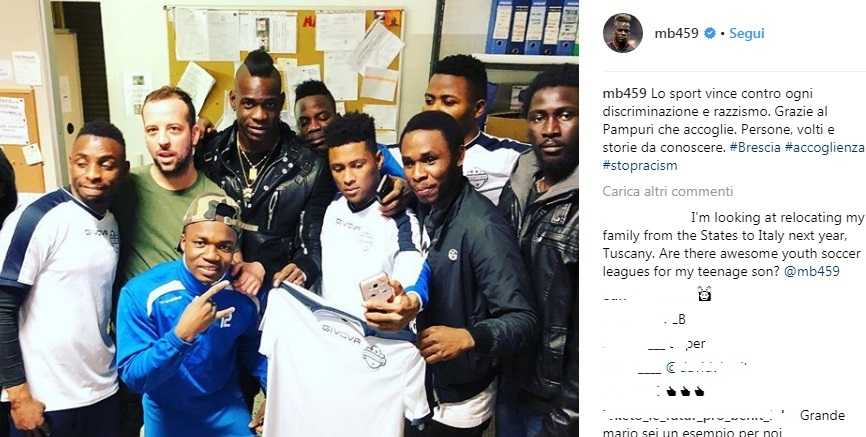Click the Tuscany relocation comment text

[x=733, y=245]
